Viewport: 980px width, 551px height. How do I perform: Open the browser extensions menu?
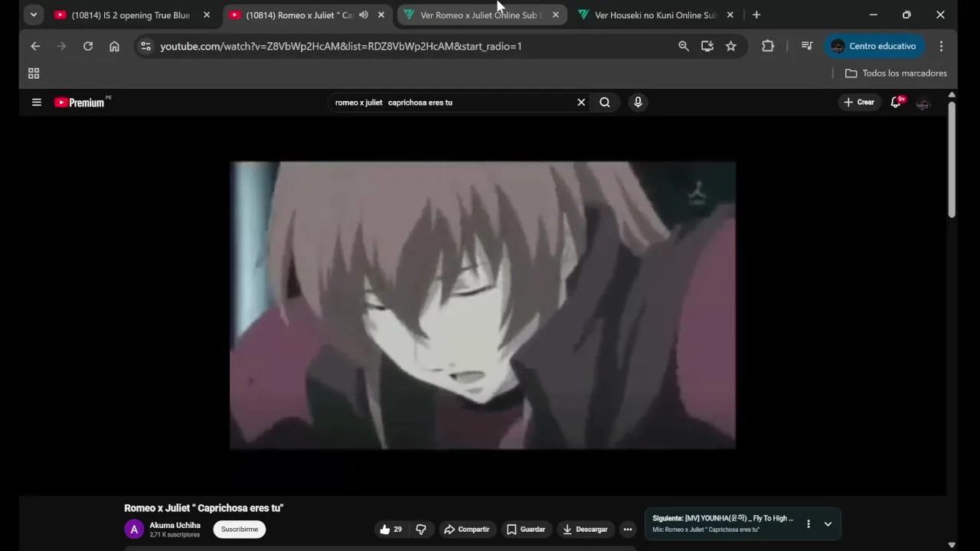768,46
